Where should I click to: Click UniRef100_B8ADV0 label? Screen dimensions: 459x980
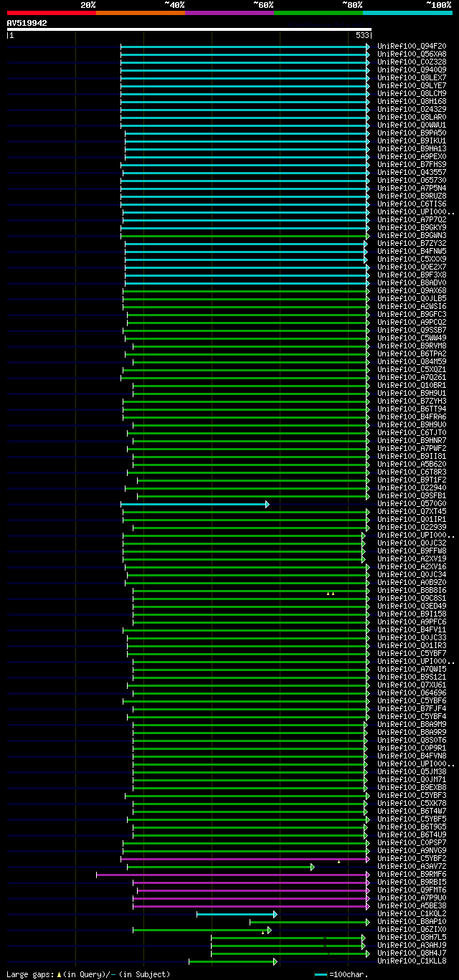(x=412, y=282)
